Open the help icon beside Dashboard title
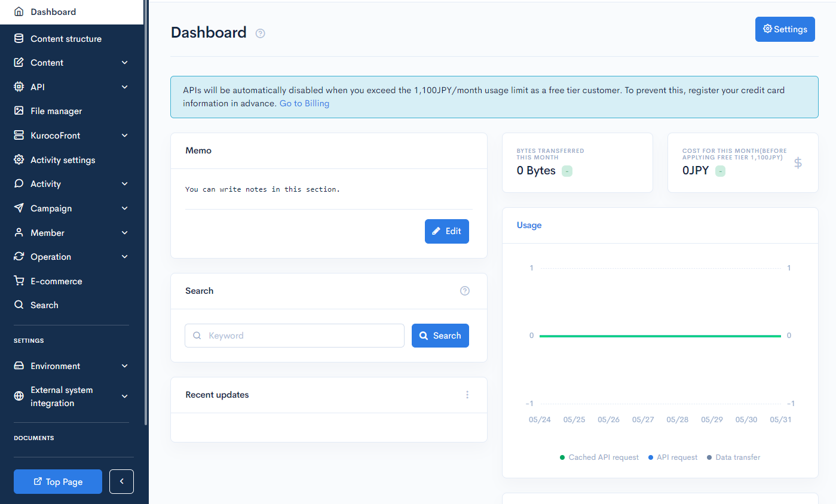Screen dimensions: 836x504 (260, 33)
